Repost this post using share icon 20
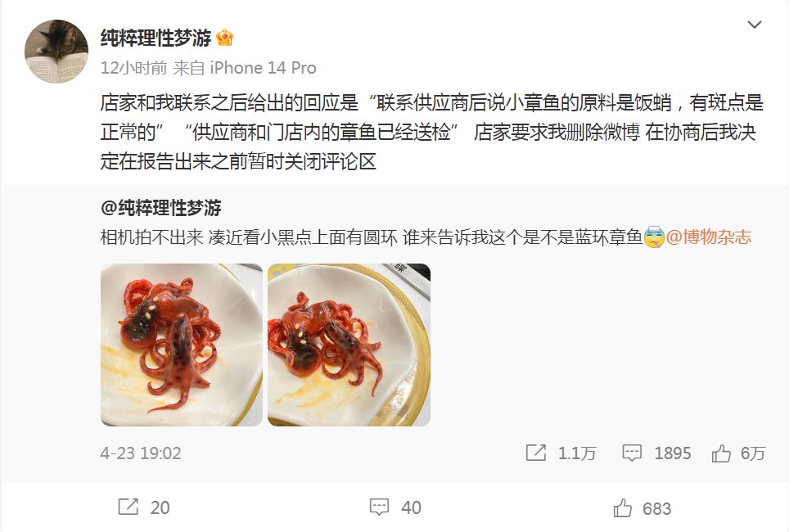 tap(128, 507)
